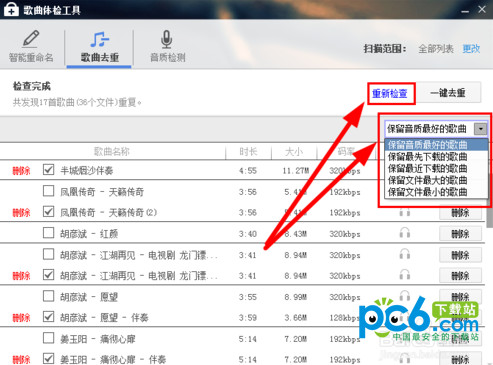Select 保留音质最好的歌曲 in the dropdown list
The height and width of the screenshot is (365, 493).
point(436,145)
